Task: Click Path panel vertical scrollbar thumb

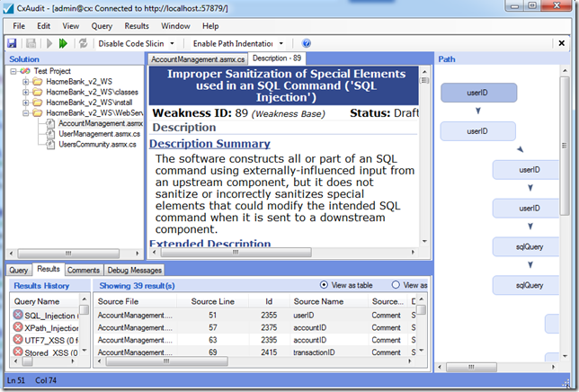Action: [565, 146]
